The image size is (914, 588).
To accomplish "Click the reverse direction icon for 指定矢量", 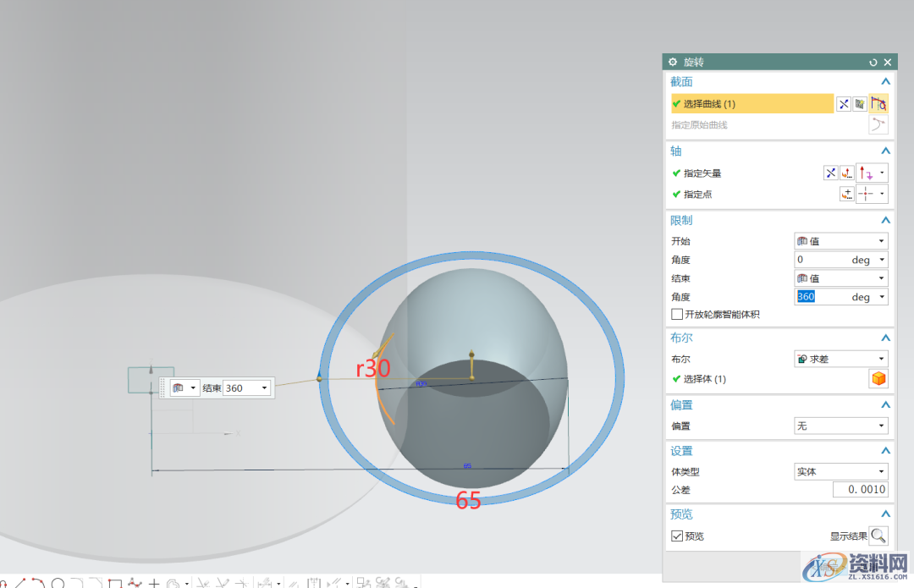I will coord(830,173).
